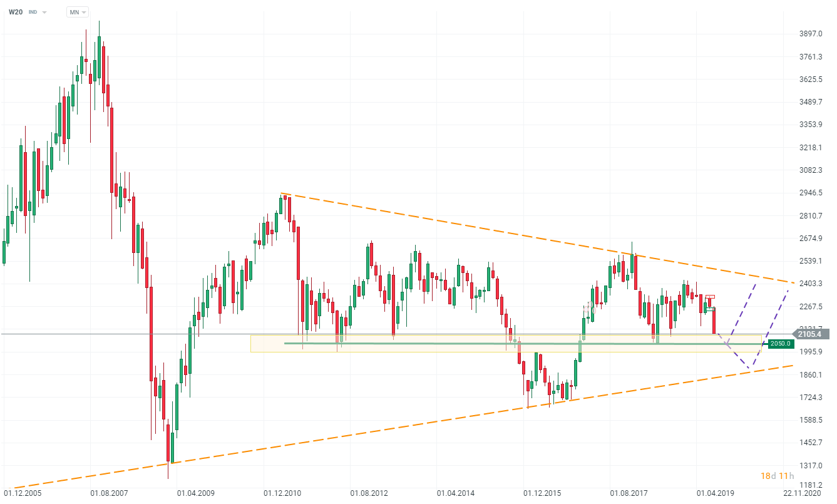Click the orange 18d 11h candle countdown
This screenshot has width=837, height=504.
pos(778,476)
